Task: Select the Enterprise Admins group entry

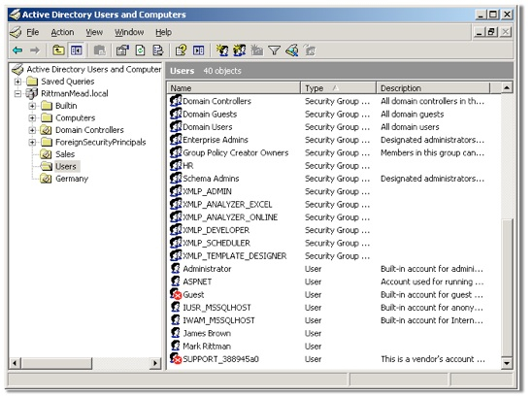Action: coord(216,140)
